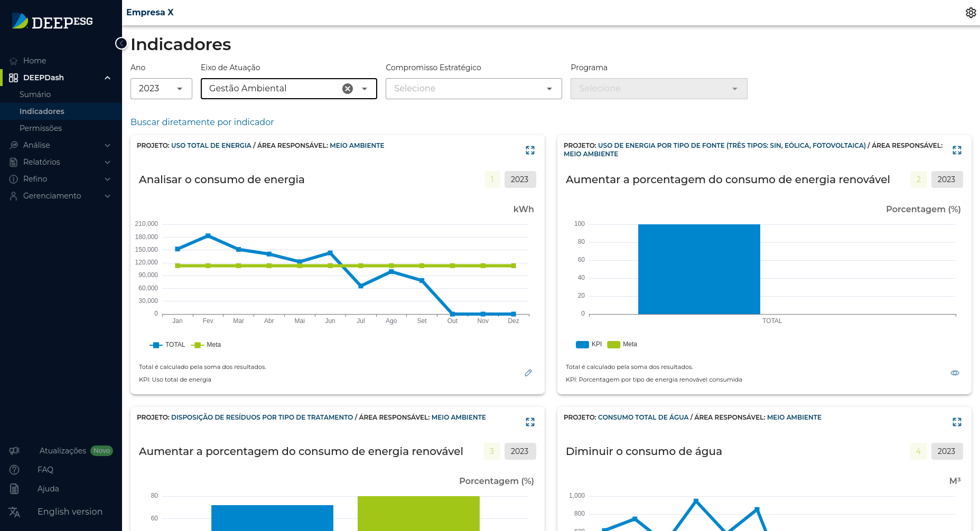Expand the energy consumption chart fullscreen
980x531 pixels.
(530, 150)
